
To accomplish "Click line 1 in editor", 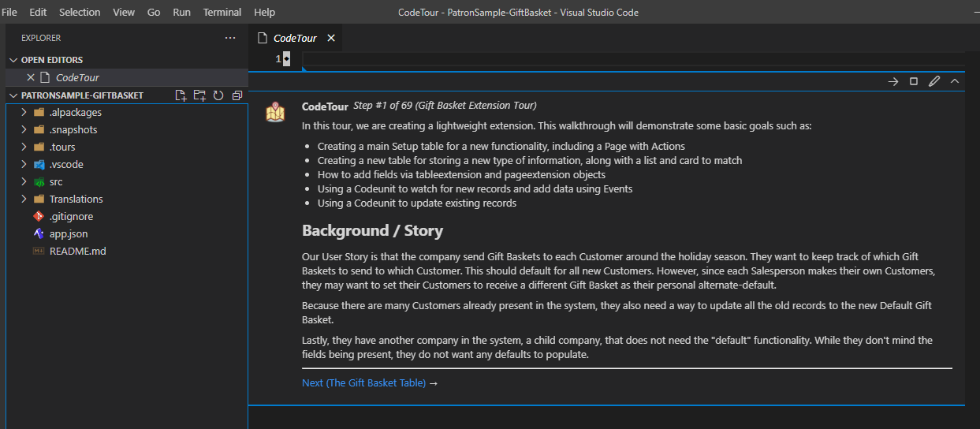I will (x=633, y=59).
